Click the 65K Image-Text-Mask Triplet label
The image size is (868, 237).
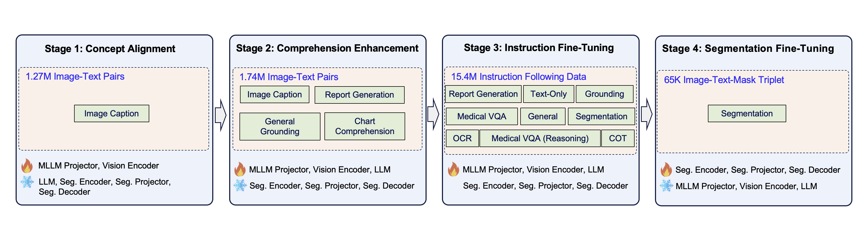724,80
